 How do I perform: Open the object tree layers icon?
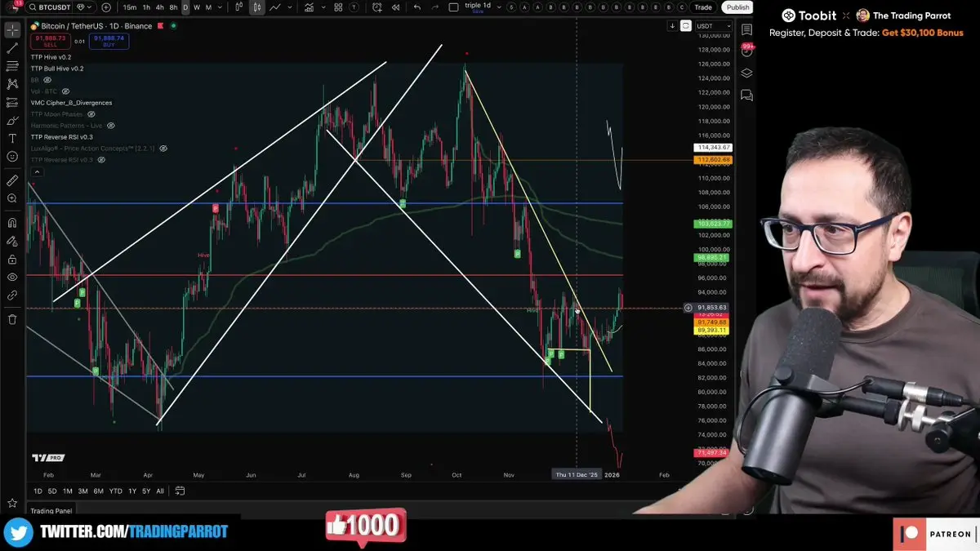point(746,73)
